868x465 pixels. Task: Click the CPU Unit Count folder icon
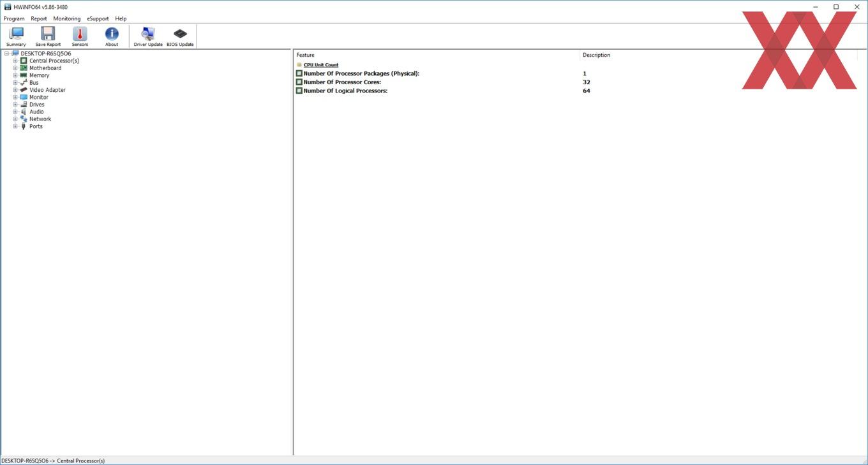click(x=299, y=64)
